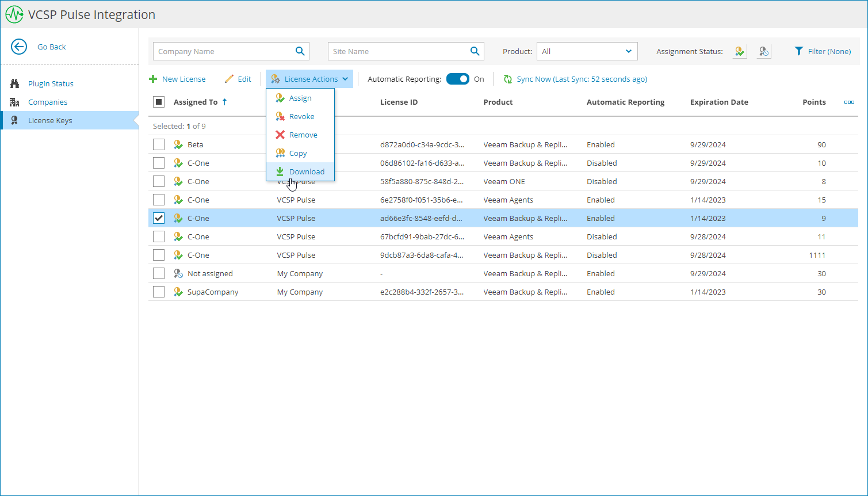The width and height of the screenshot is (868, 496).
Task: Click the Sync Now link
Action: click(575, 79)
